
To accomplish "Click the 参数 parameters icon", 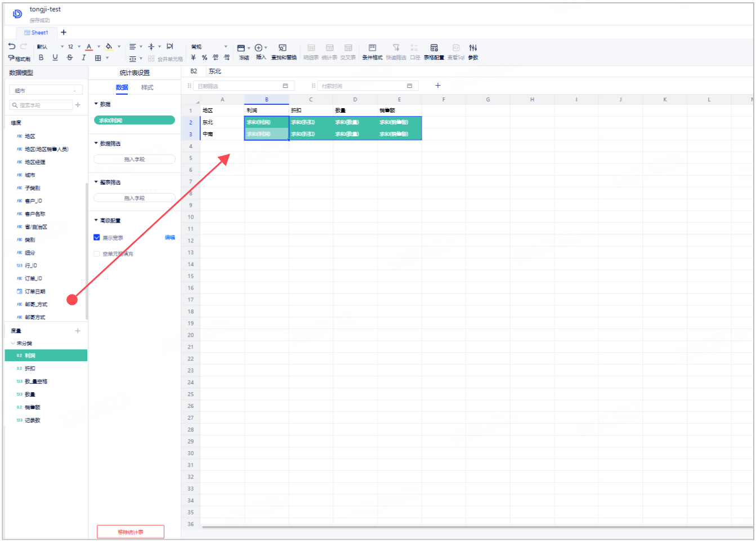I will click(473, 52).
